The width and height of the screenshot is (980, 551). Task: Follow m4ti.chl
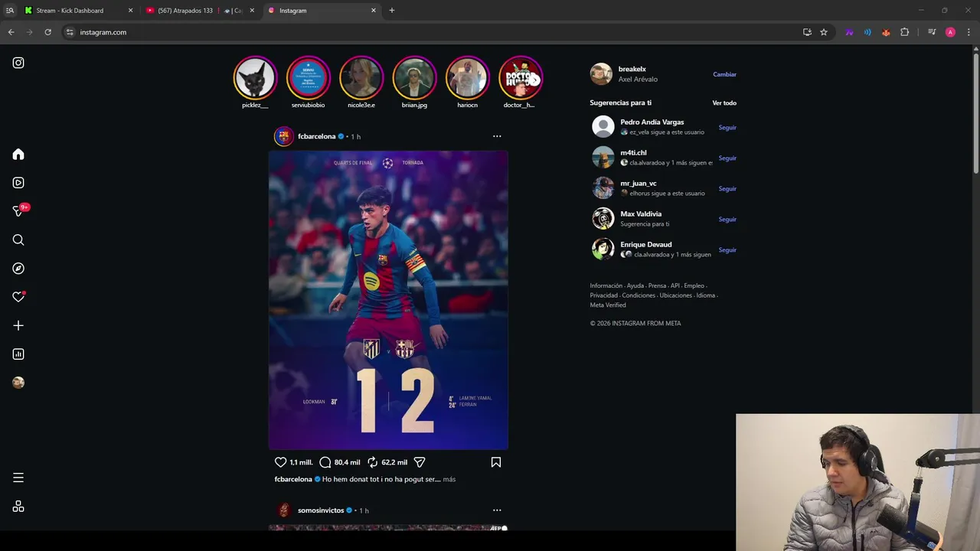point(727,158)
